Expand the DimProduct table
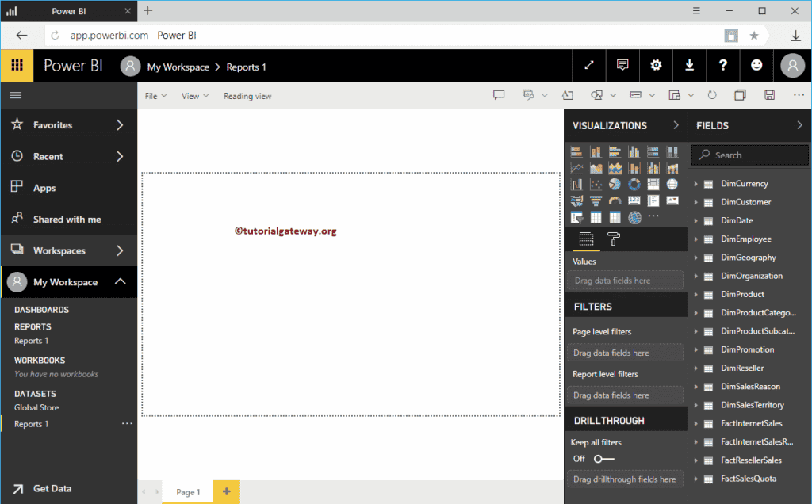 pyautogui.click(x=696, y=295)
